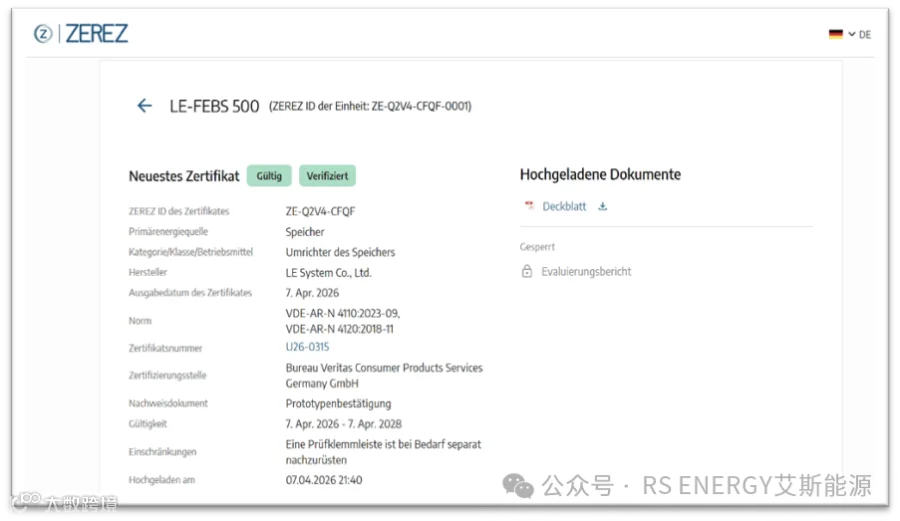Image resolution: width=900 pixels, height=521 pixels.
Task: Click the lock icon beside Evaluierungsbericht
Action: [527, 271]
